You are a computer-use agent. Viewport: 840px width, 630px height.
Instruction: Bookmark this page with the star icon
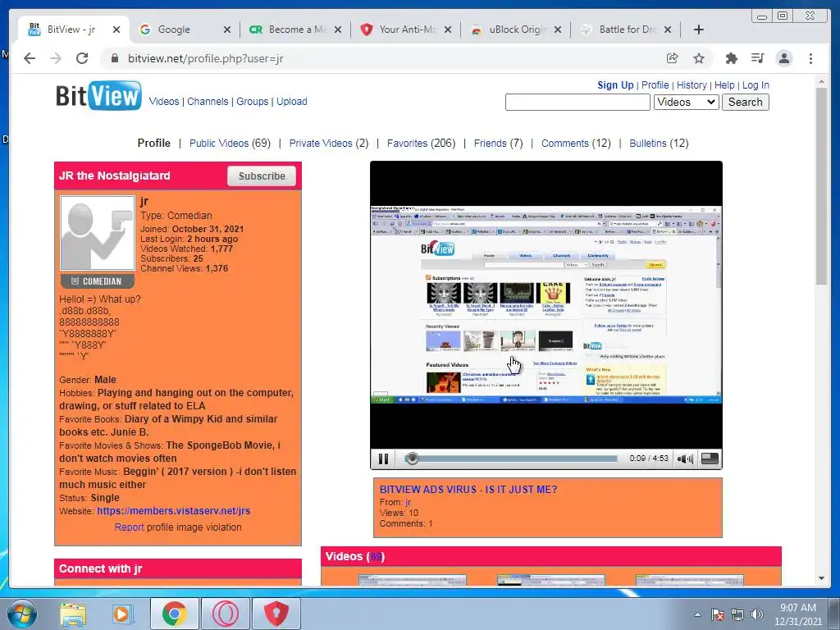(x=699, y=58)
